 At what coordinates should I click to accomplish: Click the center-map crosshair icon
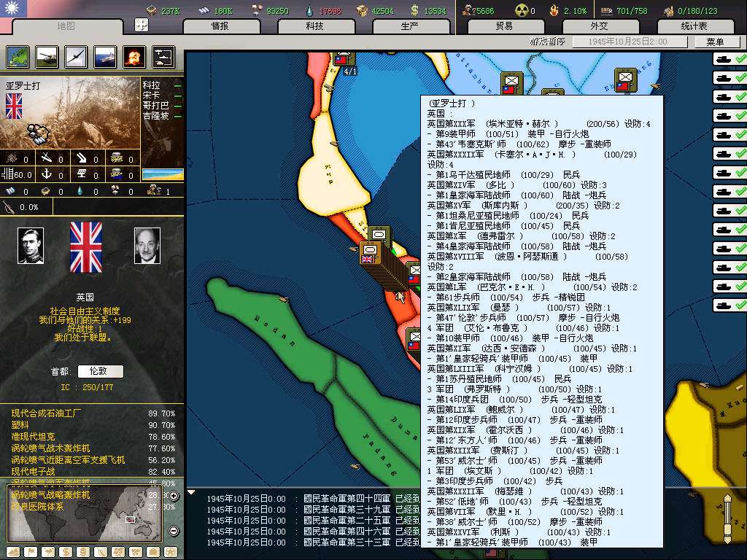(x=142, y=25)
